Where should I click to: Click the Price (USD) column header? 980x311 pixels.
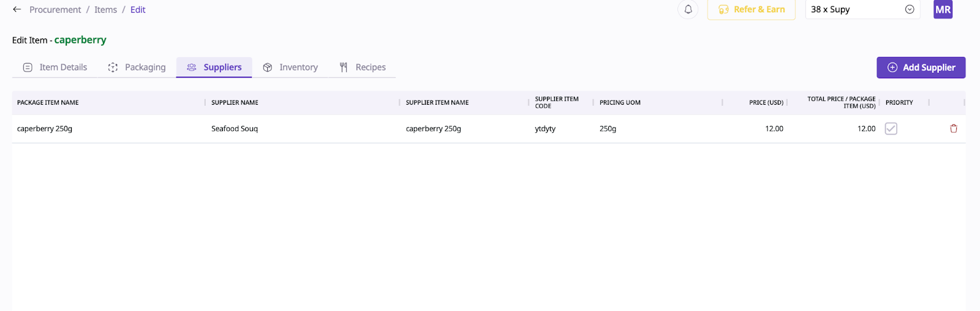(x=766, y=103)
